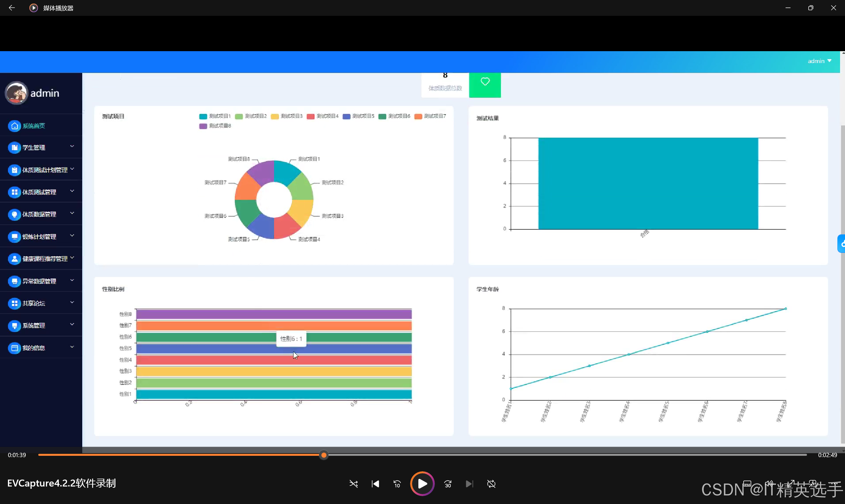Skip to next track

469,484
